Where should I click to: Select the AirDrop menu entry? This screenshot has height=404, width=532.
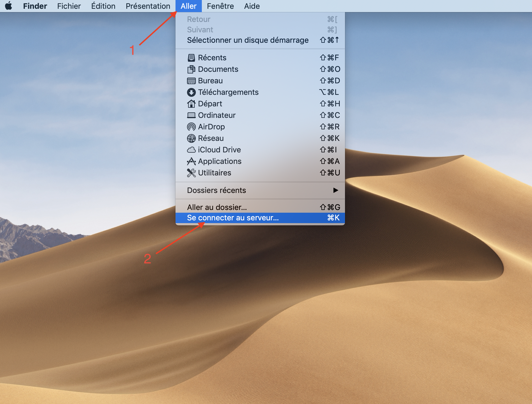click(x=260, y=127)
